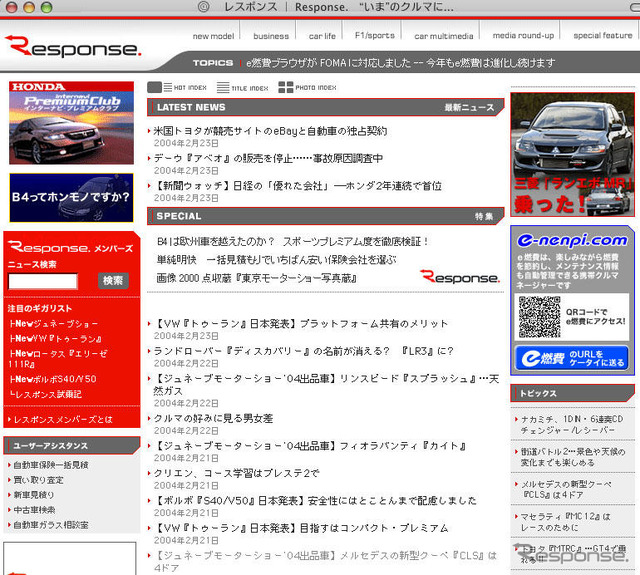Click the Response logo in the header
Viewport: 640px width, 575px height.
[73, 47]
